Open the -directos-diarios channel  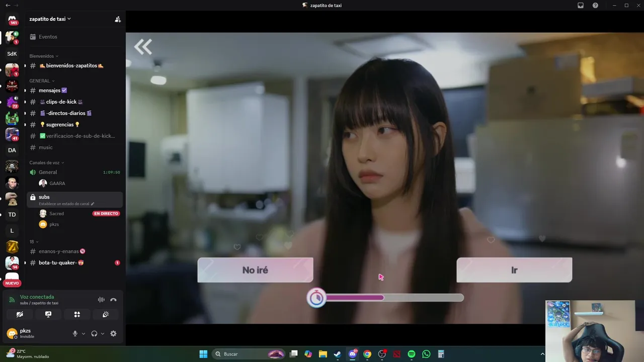[74, 113]
